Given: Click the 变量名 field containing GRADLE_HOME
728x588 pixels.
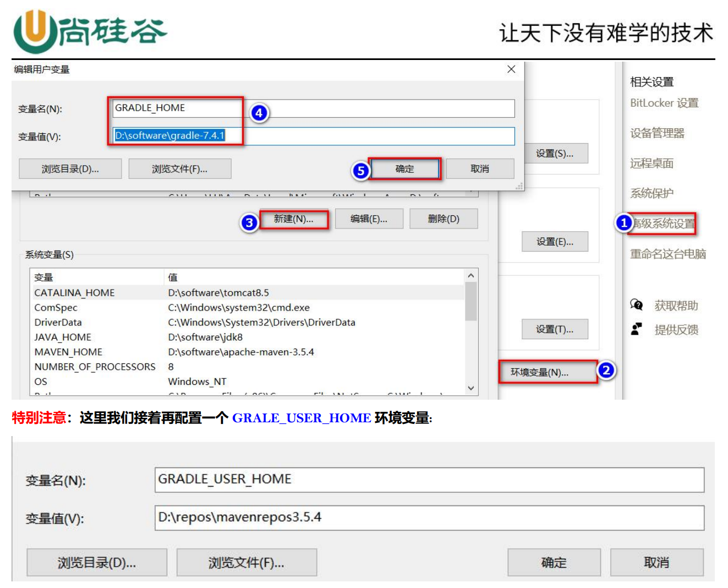Looking at the screenshot, I should point(314,108).
